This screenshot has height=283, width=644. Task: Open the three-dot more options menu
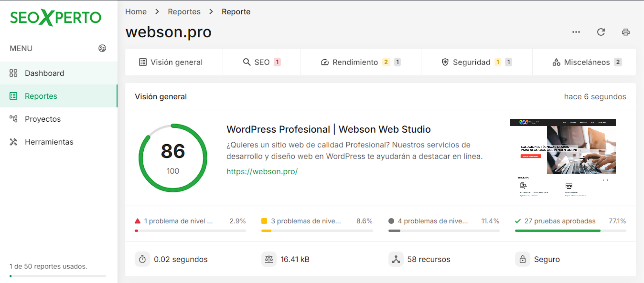[x=576, y=32]
